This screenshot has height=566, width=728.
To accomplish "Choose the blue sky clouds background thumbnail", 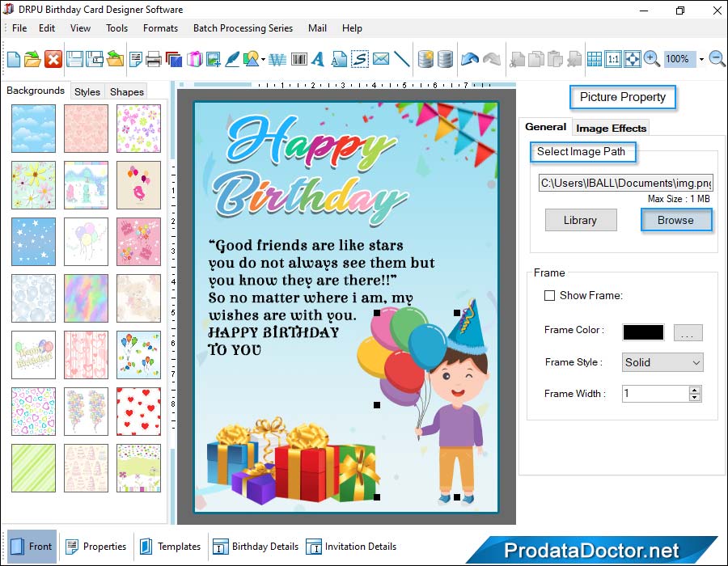I will [x=33, y=129].
